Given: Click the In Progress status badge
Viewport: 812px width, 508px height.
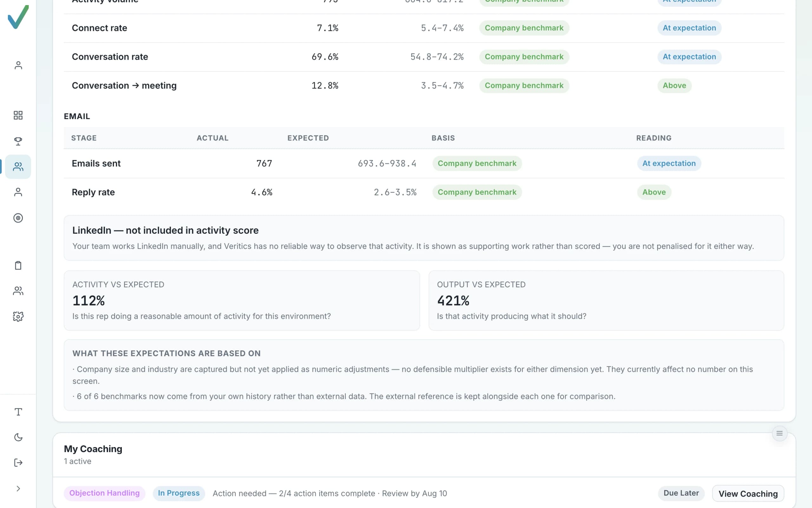Looking at the screenshot, I should (179, 493).
